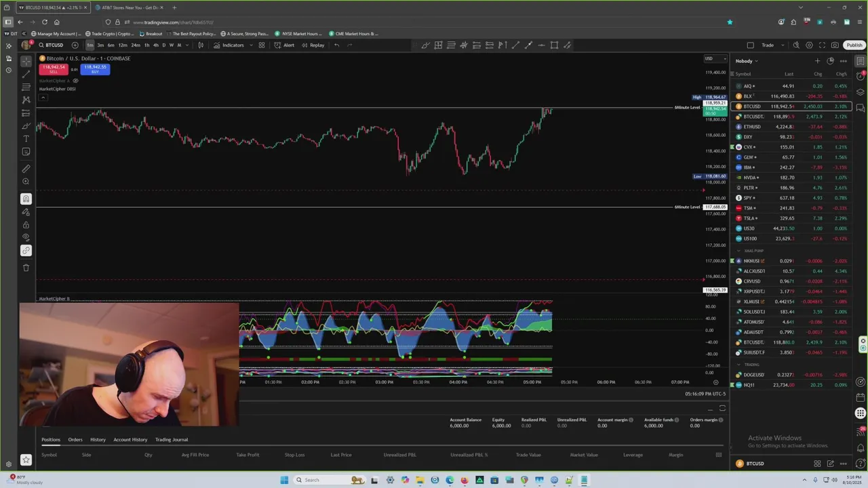Image resolution: width=868 pixels, height=488 pixels.
Task: Click trash icon to remove drawings
Action: [26, 267]
